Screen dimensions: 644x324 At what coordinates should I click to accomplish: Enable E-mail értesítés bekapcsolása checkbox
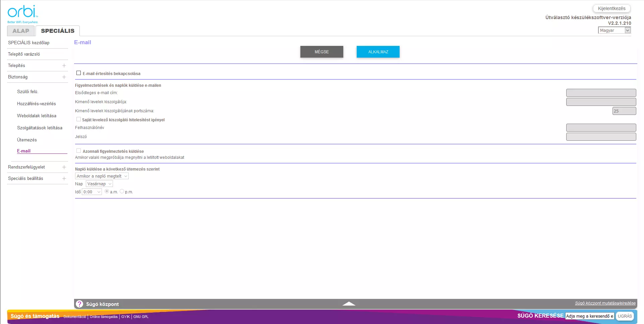point(79,73)
